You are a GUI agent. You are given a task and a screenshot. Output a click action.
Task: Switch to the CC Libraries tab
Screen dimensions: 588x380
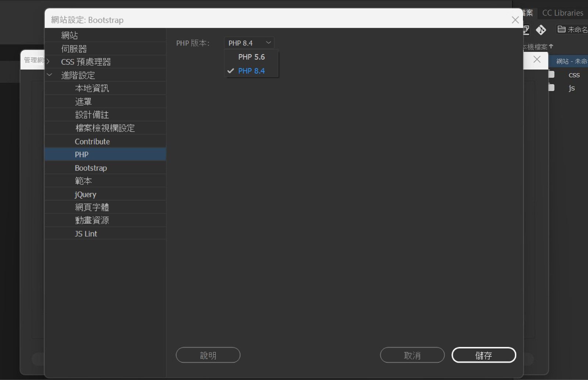[x=563, y=13]
